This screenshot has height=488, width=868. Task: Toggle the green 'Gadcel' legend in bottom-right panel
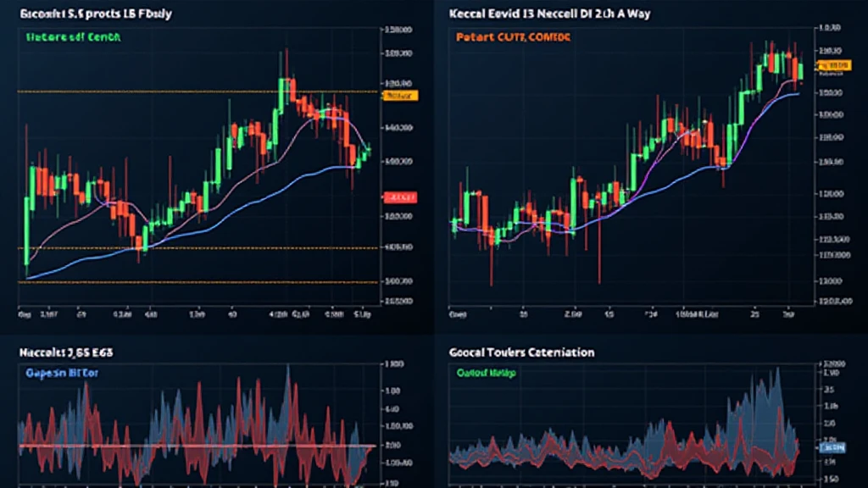tap(486, 372)
